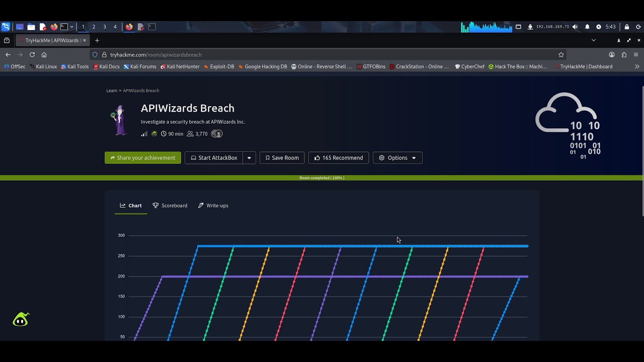Image resolution: width=644 pixels, height=362 pixels.
Task: Expand the list all tabs chevron
Action: 594,40
